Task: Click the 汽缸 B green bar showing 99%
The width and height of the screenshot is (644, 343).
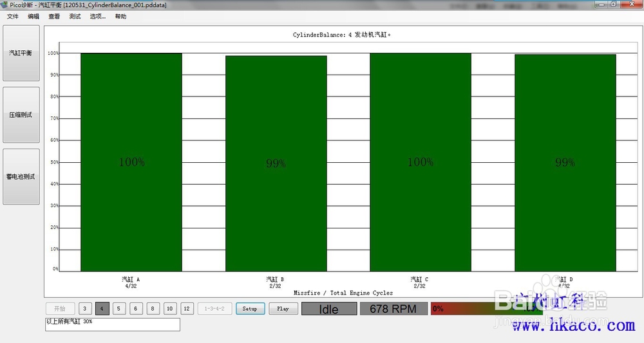Action: pyautogui.click(x=276, y=163)
